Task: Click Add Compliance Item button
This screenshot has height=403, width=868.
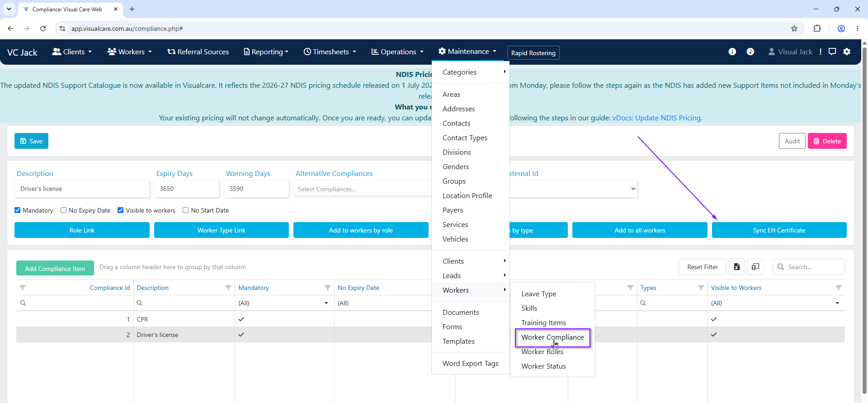Action: (55, 268)
